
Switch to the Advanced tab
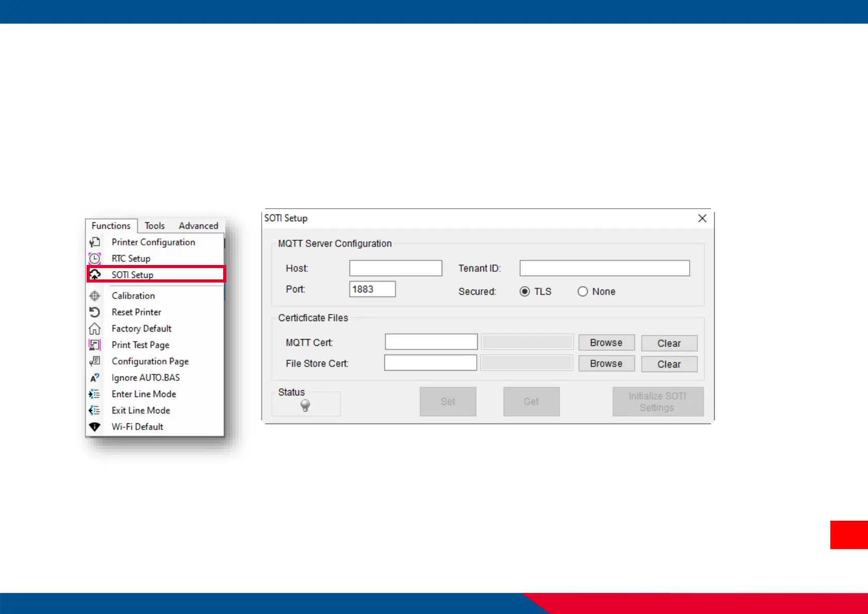(198, 226)
